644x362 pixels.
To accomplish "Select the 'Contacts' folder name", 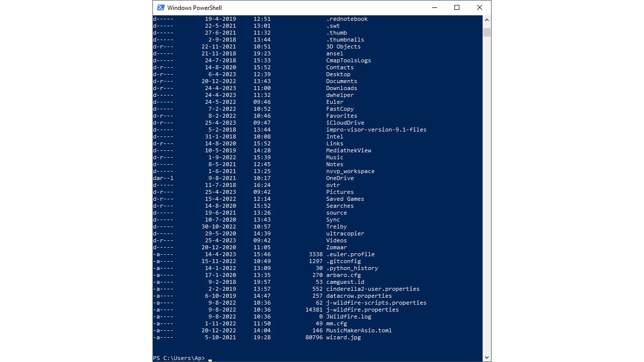I will 340,67.
